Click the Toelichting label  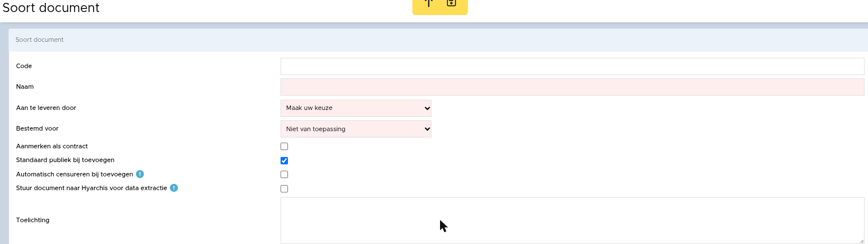click(x=33, y=220)
